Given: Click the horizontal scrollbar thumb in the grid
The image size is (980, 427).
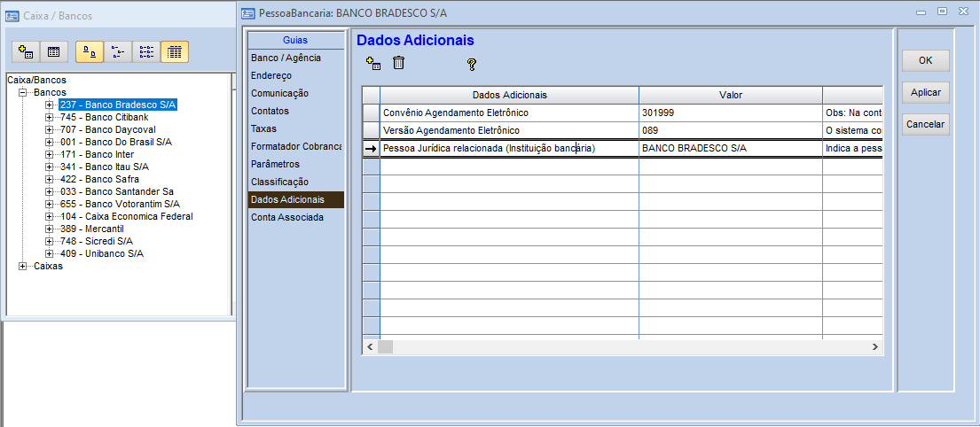Looking at the screenshot, I should [x=385, y=347].
